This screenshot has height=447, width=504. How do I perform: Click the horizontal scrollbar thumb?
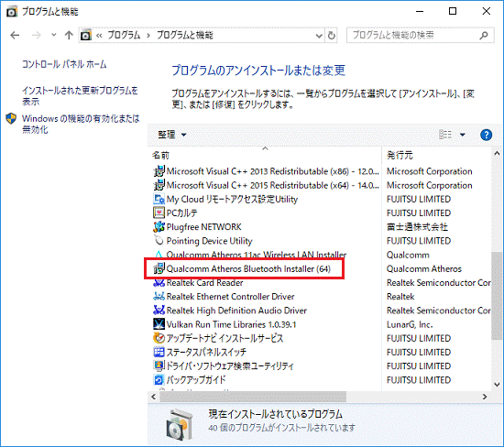tap(253, 397)
